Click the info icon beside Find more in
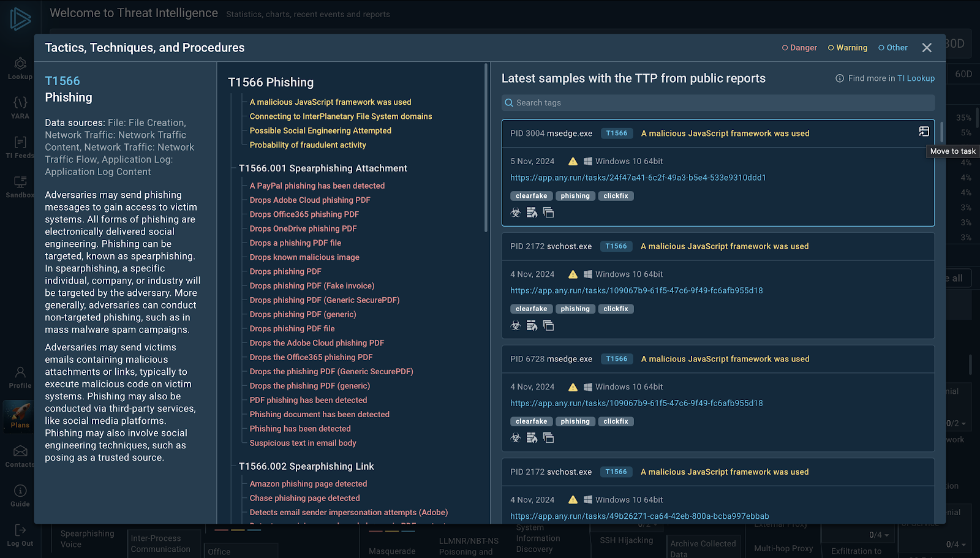The height and width of the screenshot is (558, 980). coord(840,78)
